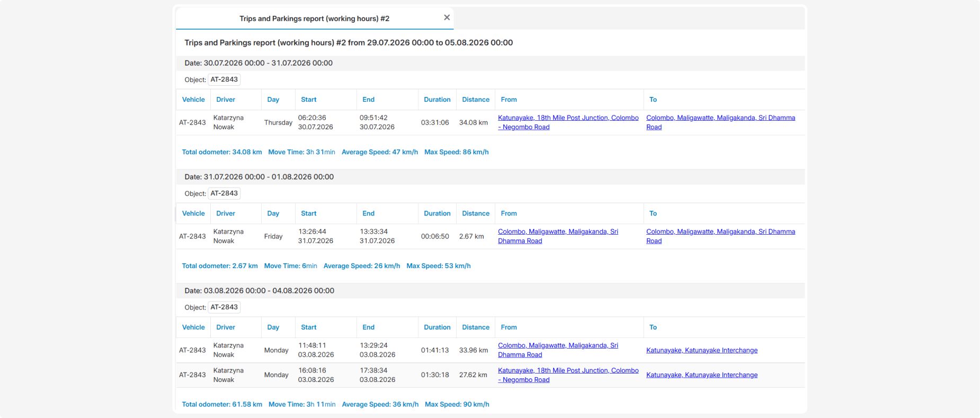Open Monday 11:48 trip's Katunayake Interchange destination link
The width and height of the screenshot is (980, 418).
[702, 350]
